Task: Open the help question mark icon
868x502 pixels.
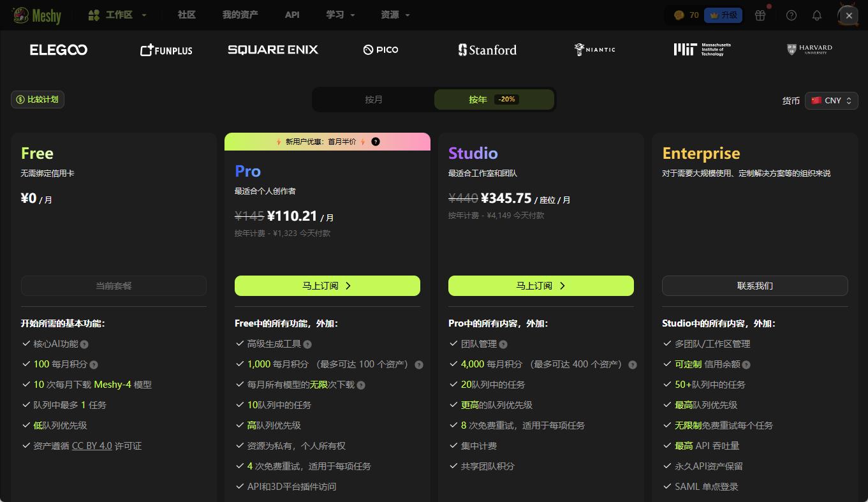Action: pyautogui.click(x=791, y=15)
